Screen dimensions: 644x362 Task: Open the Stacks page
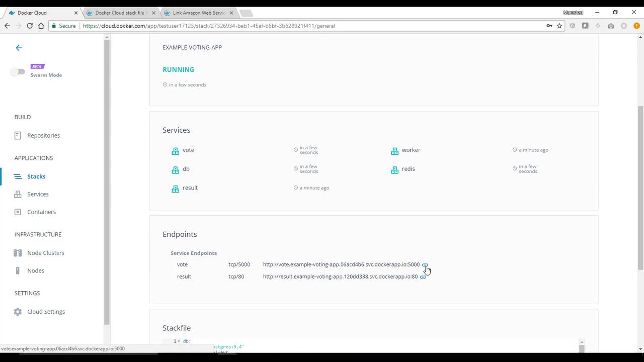click(x=36, y=176)
